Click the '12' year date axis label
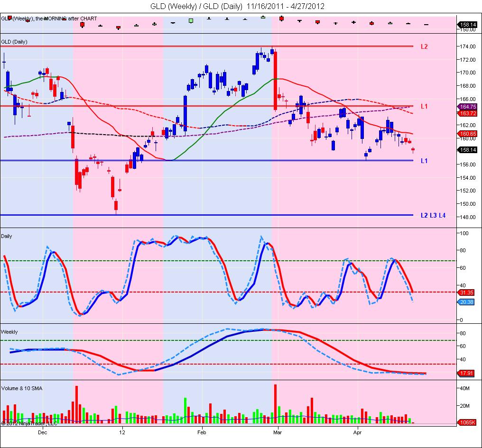 point(122,433)
